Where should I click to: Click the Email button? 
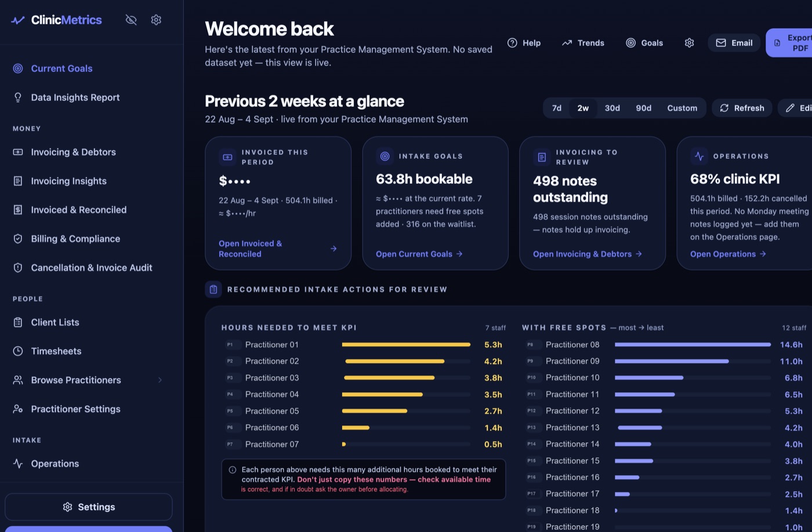click(x=734, y=43)
